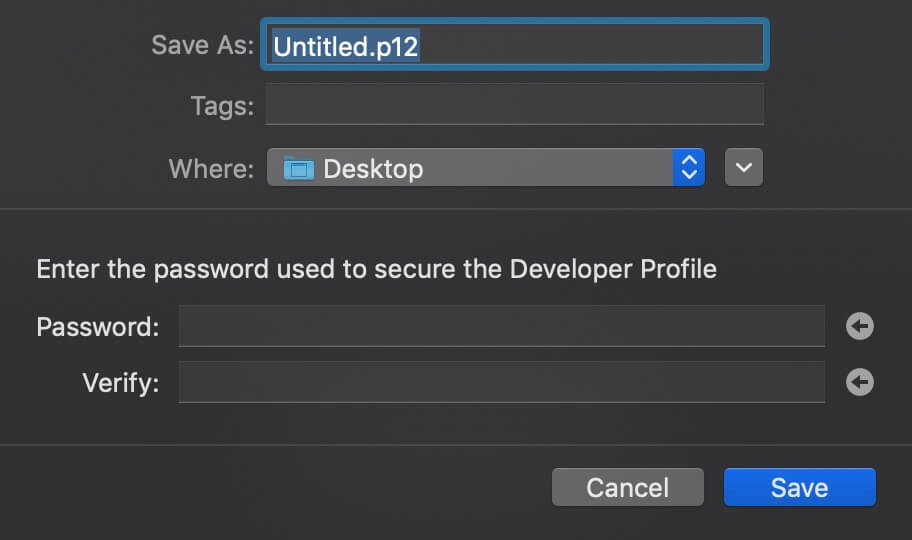The height and width of the screenshot is (540, 912).
Task: Click the Desktop folder icon in Where
Action: 298,169
